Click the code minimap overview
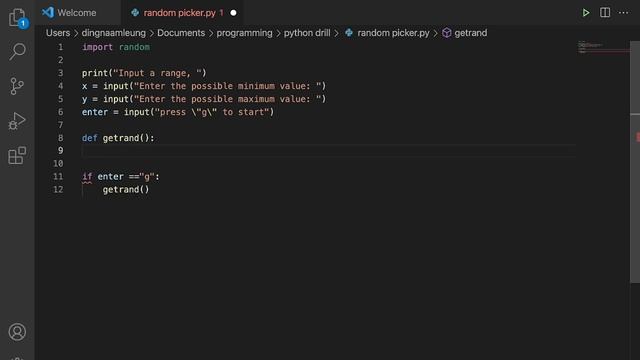The width and height of the screenshot is (640, 360). [x=603, y=47]
